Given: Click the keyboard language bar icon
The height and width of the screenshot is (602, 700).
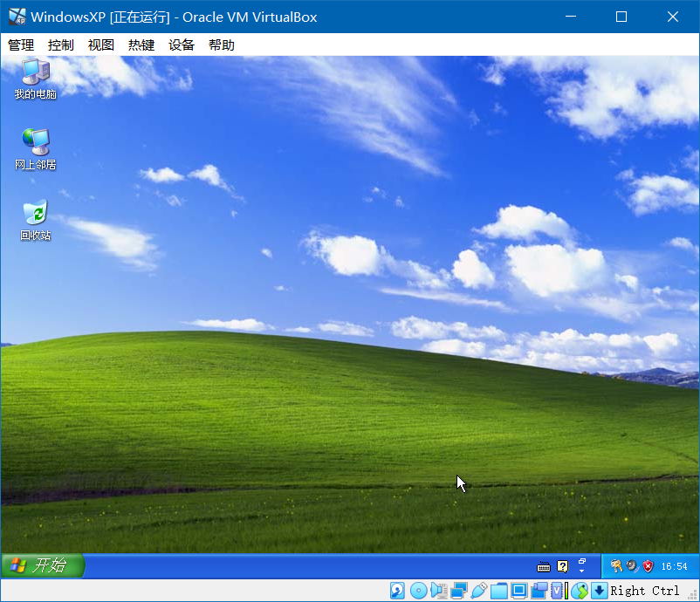Looking at the screenshot, I should (543, 567).
